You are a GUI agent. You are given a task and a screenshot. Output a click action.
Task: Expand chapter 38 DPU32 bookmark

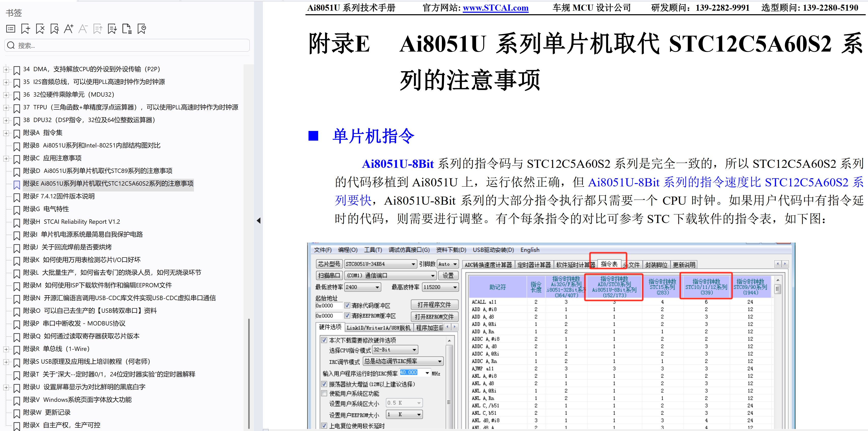[x=6, y=121]
